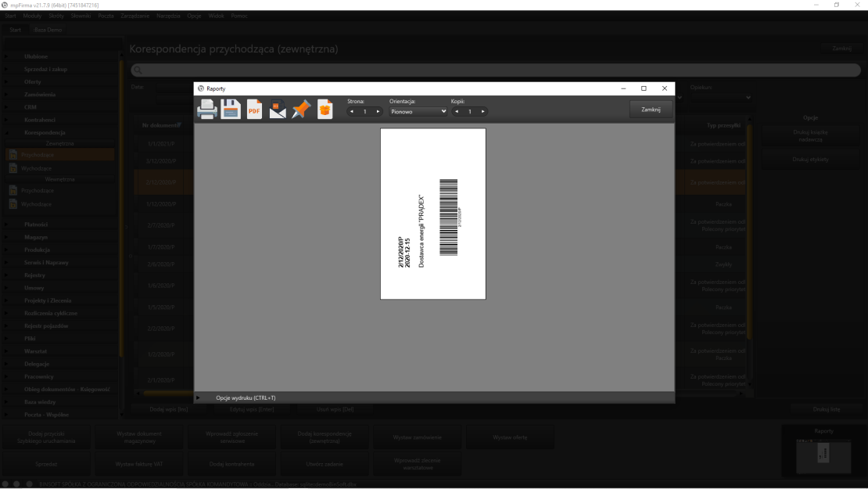Viewport: 868px width, 489px height.
Task: Click the label preview page thumbnail
Action: 433,214
